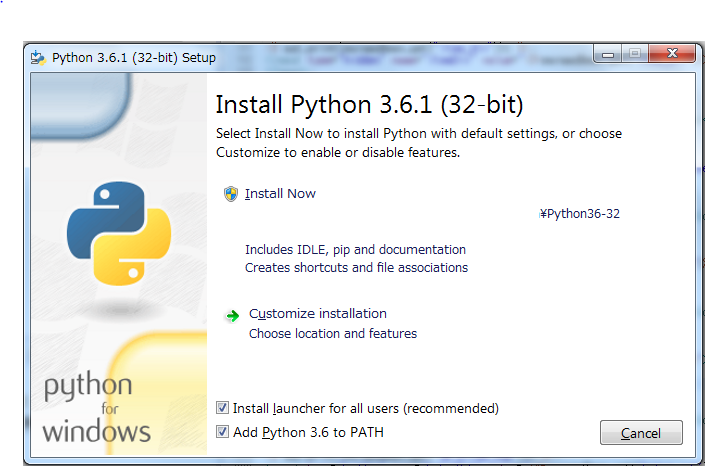705x466 pixels.
Task: Click the green arrow beside Customize installation
Action: click(232, 316)
